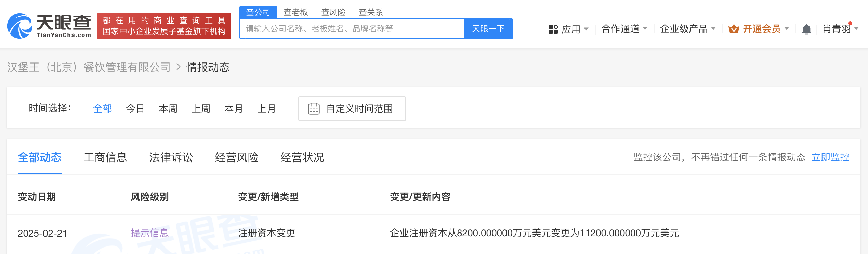This screenshot has width=868, height=254.
Task: Click 变动日期 column header
Action: coord(37,197)
